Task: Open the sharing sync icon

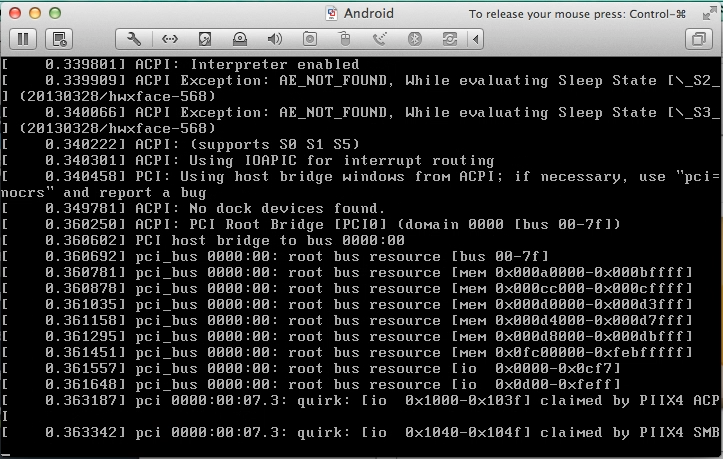Action: point(450,39)
